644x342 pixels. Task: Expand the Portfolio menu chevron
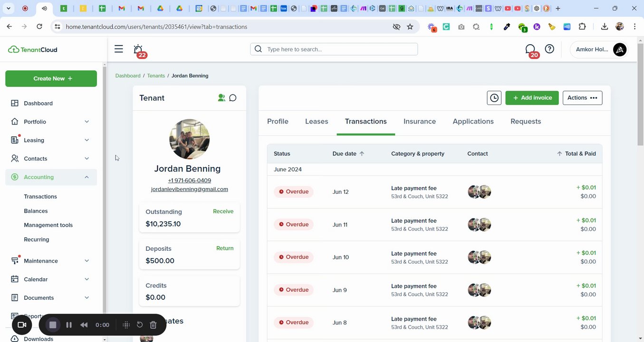[x=87, y=122]
